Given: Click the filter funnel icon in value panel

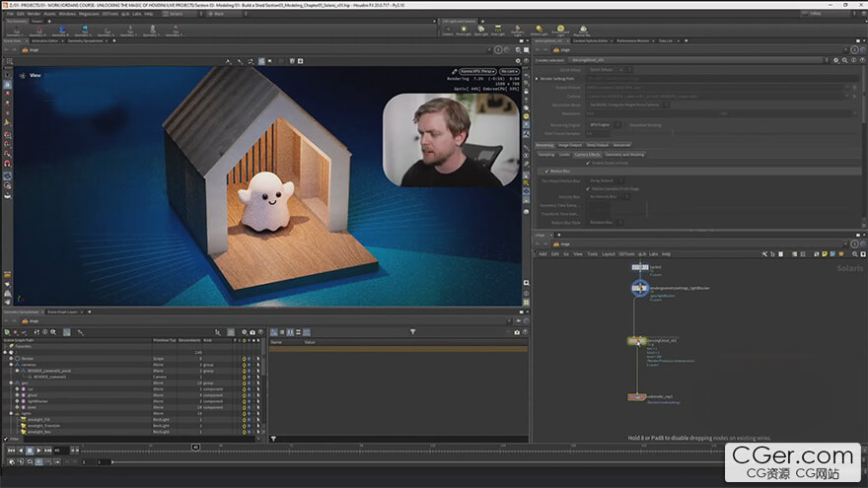Looking at the screenshot, I should (412, 332).
